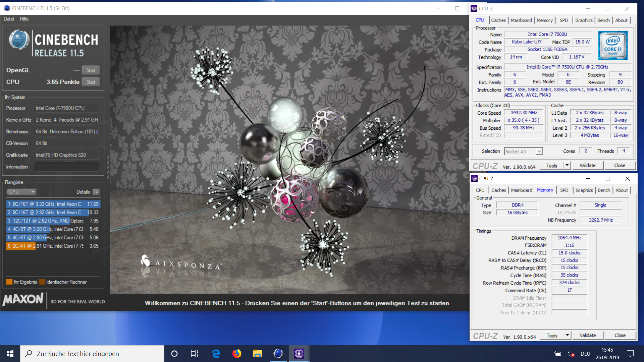Click the rendered benchmark scene image
Screen dimensions: 644x362
(289, 160)
